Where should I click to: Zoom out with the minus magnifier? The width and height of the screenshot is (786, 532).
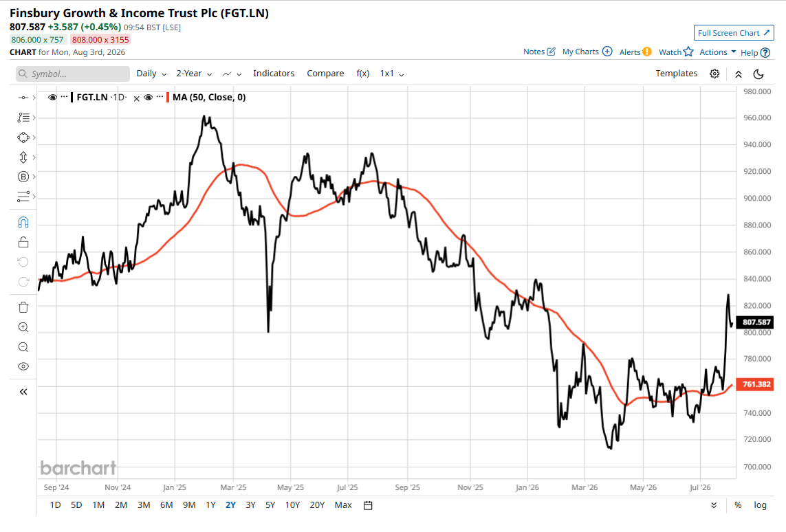23,347
